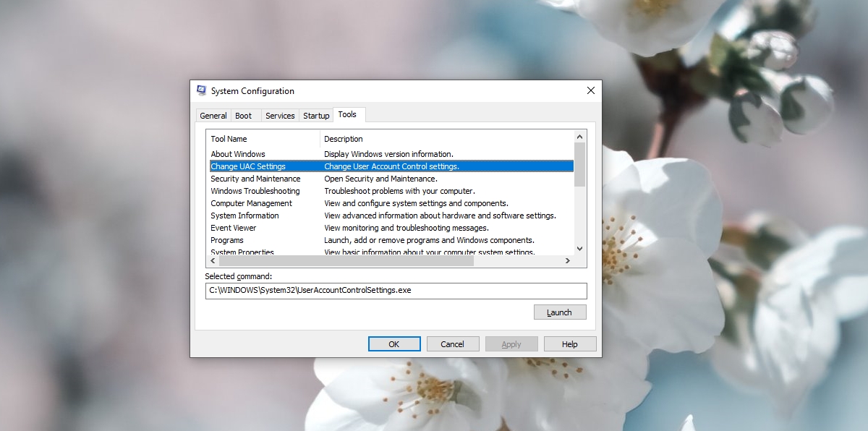This screenshot has height=431, width=868.
Task: Click the greyed Apply button
Action: click(x=511, y=344)
